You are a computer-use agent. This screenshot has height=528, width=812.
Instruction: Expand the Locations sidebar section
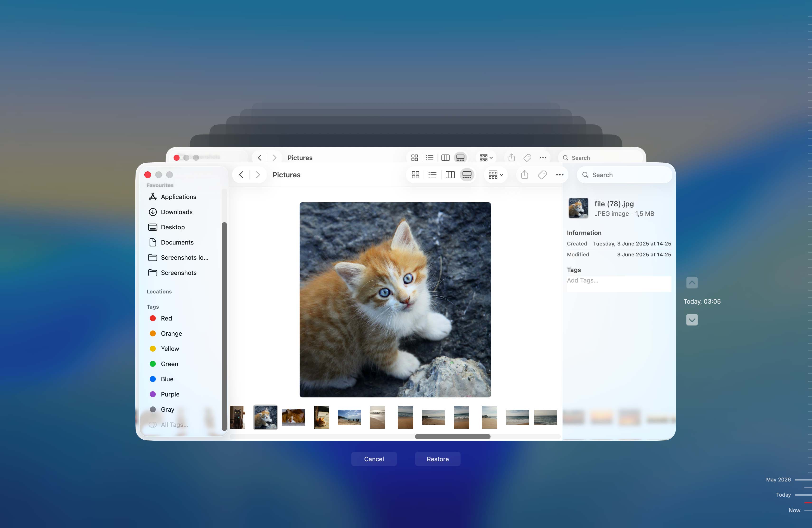pos(159,292)
